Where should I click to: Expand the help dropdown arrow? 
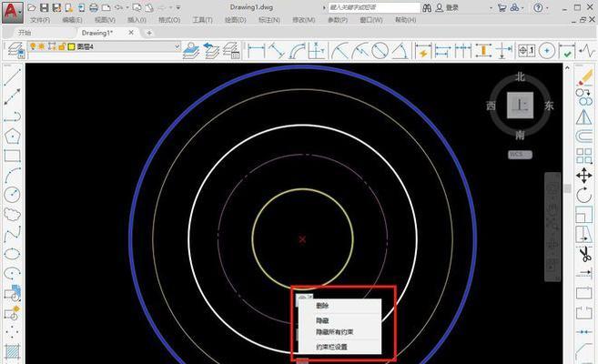point(547,7)
